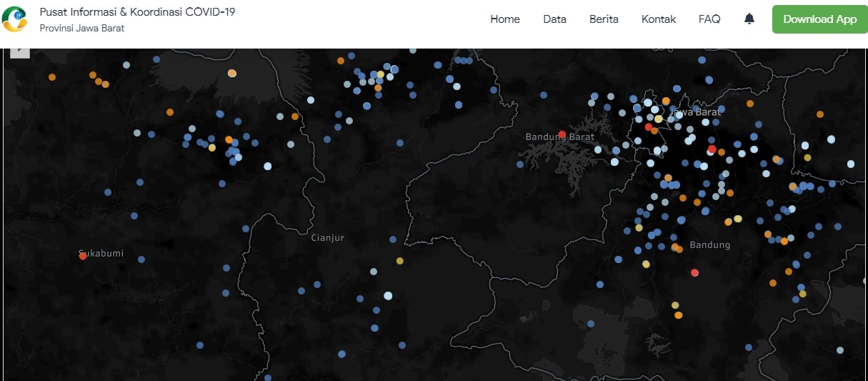868x381 pixels.
Task: Click the 'Pusat Informasi & Koordinasi COVID-19' title
Action: pyautogui.click(x=137, y=12)
